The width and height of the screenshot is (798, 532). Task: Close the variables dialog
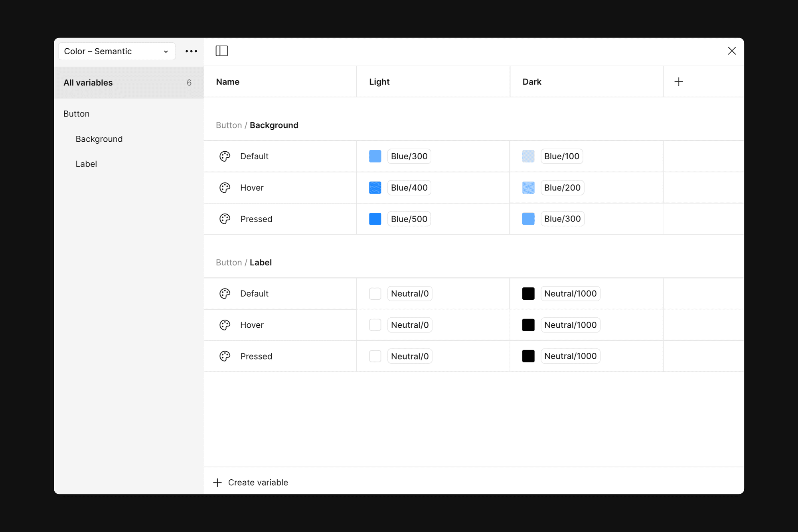point(731,51)
